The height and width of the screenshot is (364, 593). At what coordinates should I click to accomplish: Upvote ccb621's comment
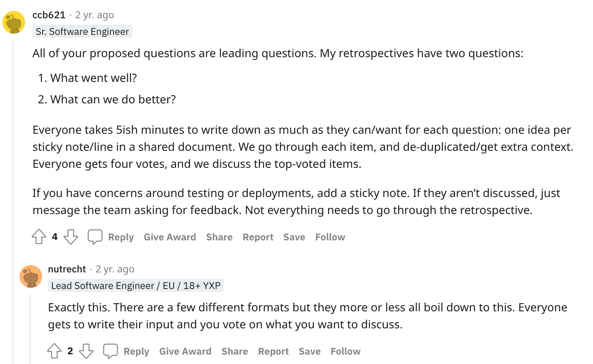pyautogui.click(x=39, y=237)
